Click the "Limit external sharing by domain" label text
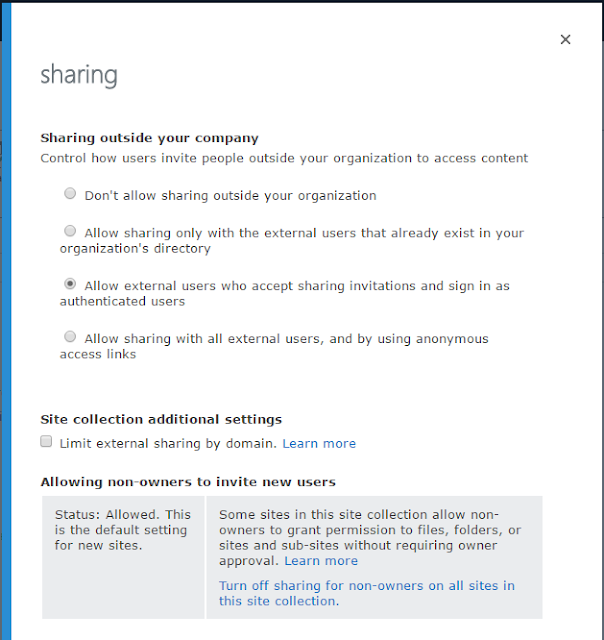 [168, 444]
